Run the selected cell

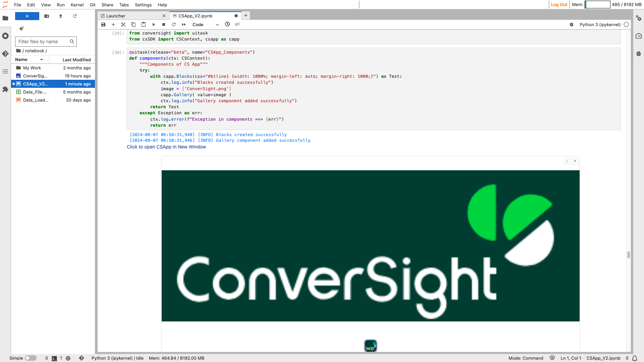point(154,24)
